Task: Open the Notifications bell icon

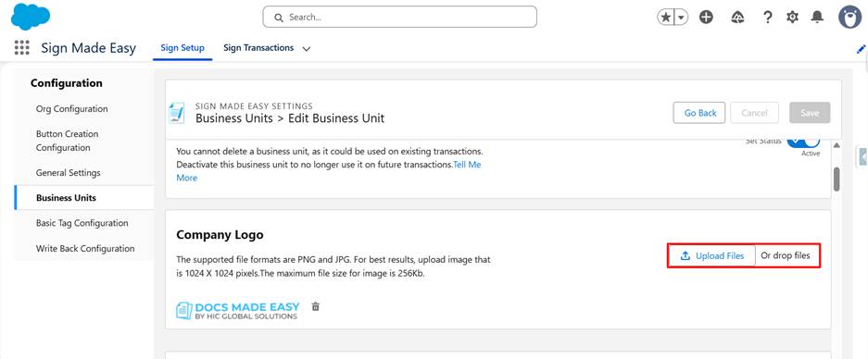Action: pos(817,18)
